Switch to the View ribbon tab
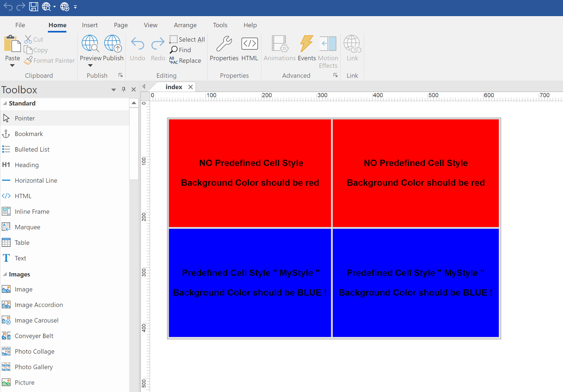Screen dimensions: 563x392 click(151, 25)
